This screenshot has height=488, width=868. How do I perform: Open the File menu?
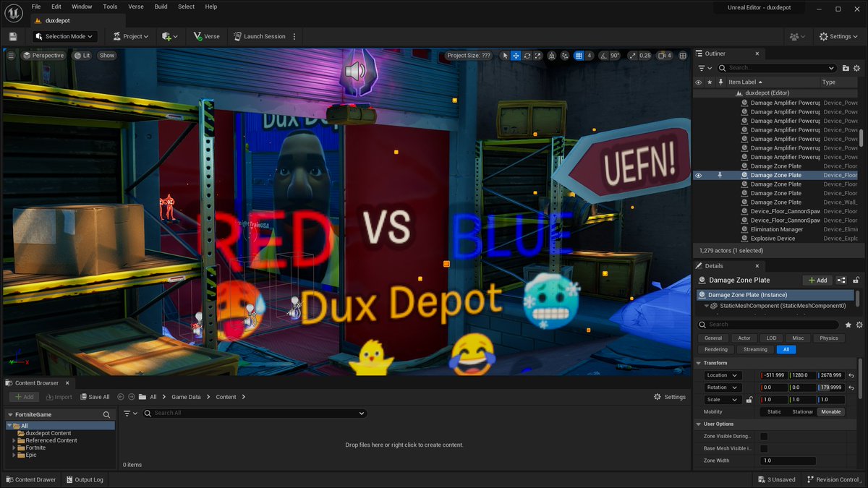(x=35, y=7)
